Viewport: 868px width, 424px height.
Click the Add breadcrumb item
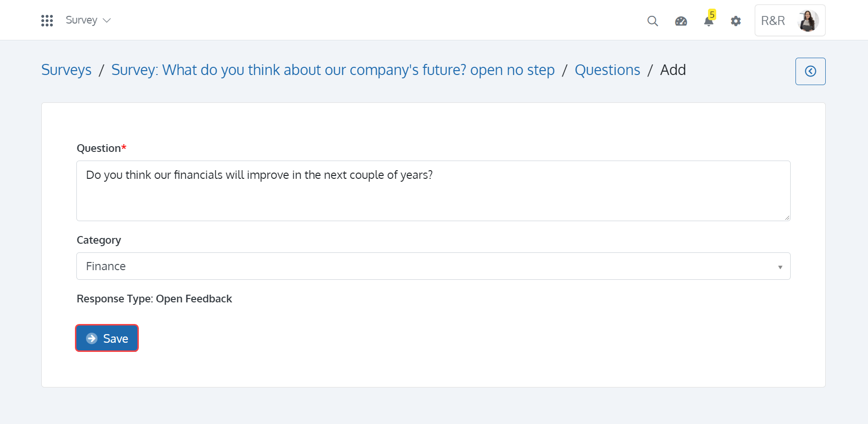672,70
